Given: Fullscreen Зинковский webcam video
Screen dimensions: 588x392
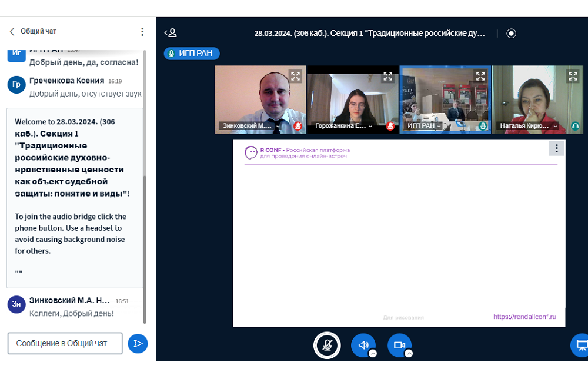Looking at the screenshot, I should tap(295, 76).
